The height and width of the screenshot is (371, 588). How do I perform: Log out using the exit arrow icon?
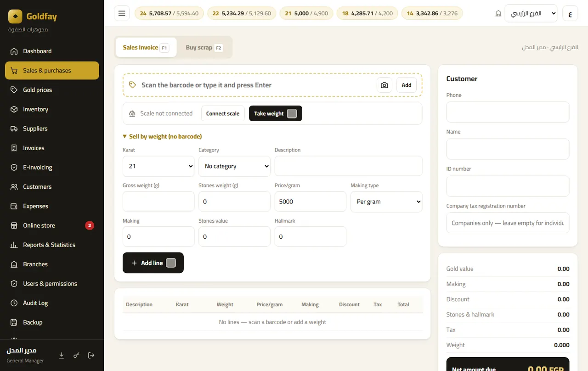coord(91,355)
